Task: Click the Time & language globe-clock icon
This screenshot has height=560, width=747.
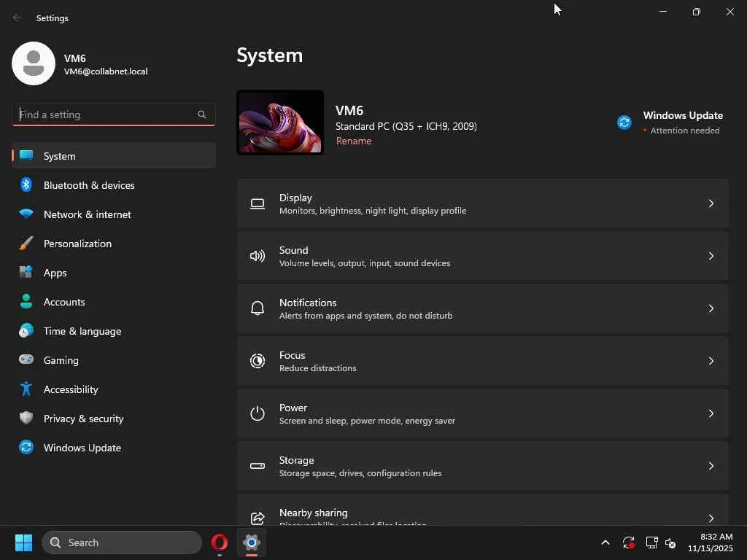Action: point(26,330)
